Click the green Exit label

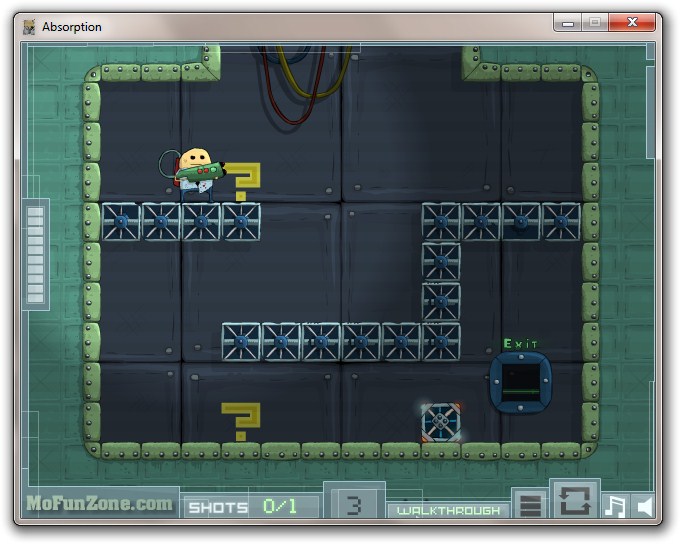(x=520, y=344)
